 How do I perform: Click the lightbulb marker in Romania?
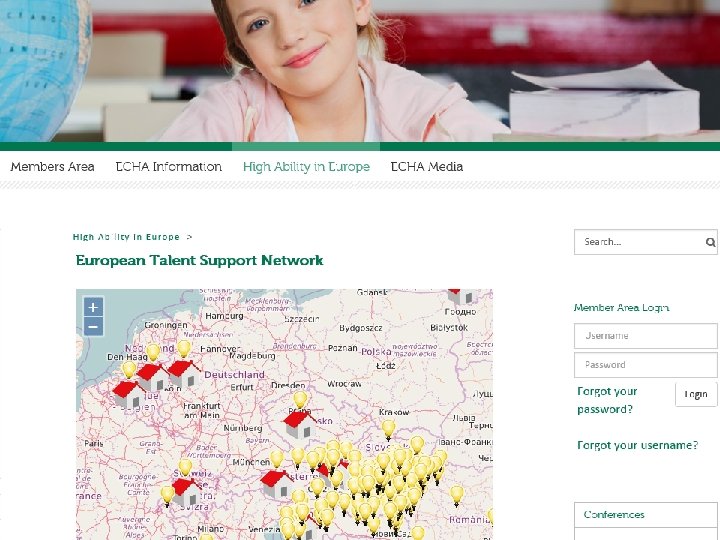(456, 495)
